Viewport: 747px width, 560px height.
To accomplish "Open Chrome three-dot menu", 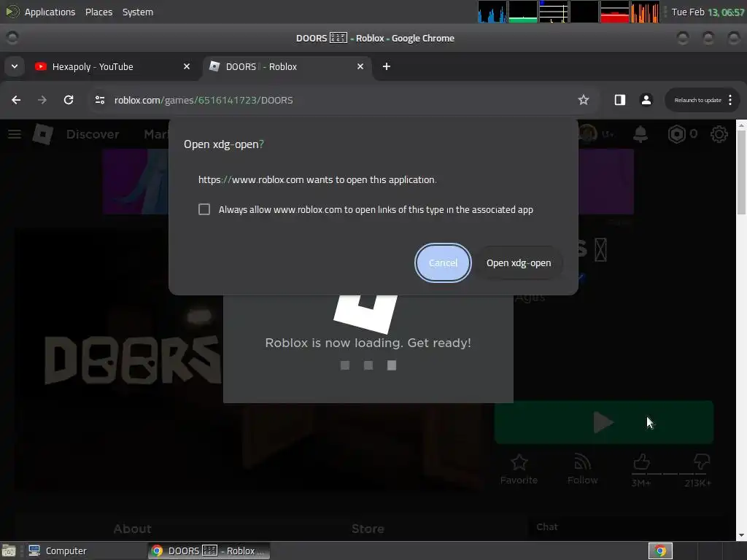I will point(730,100).
